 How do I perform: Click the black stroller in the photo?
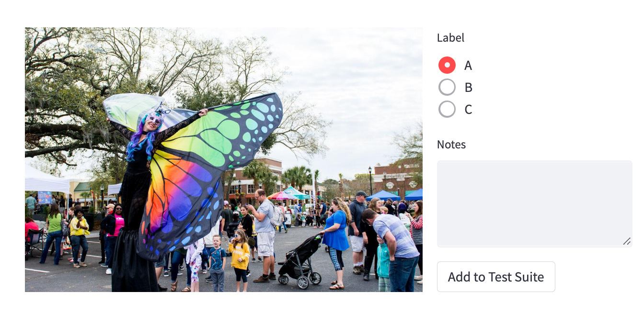[x=299, y=261]
